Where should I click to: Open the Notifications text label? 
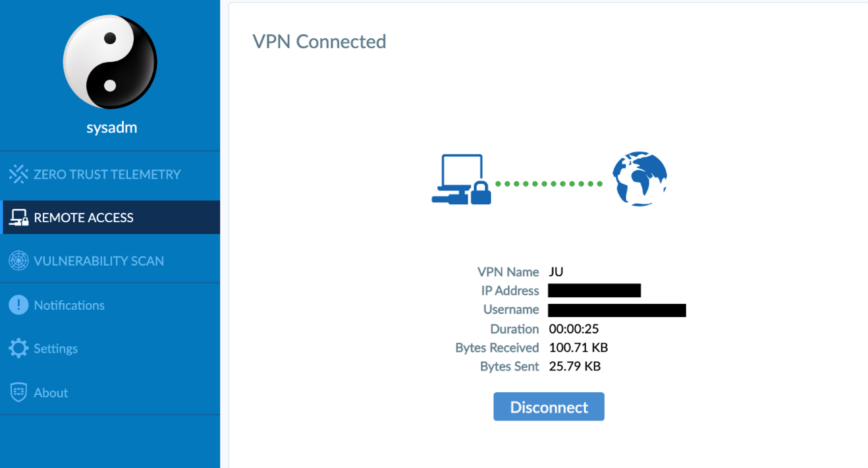coord(69,305)
